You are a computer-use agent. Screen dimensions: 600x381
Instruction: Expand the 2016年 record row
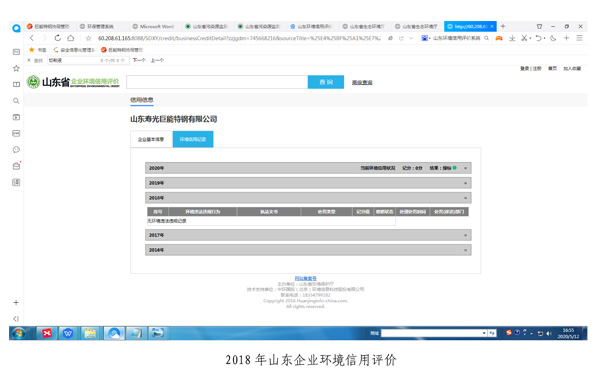coord(308,250)
